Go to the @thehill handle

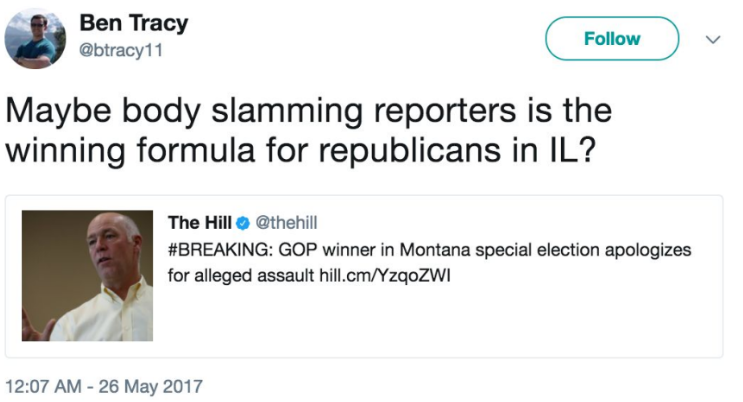tap(286, 222)
